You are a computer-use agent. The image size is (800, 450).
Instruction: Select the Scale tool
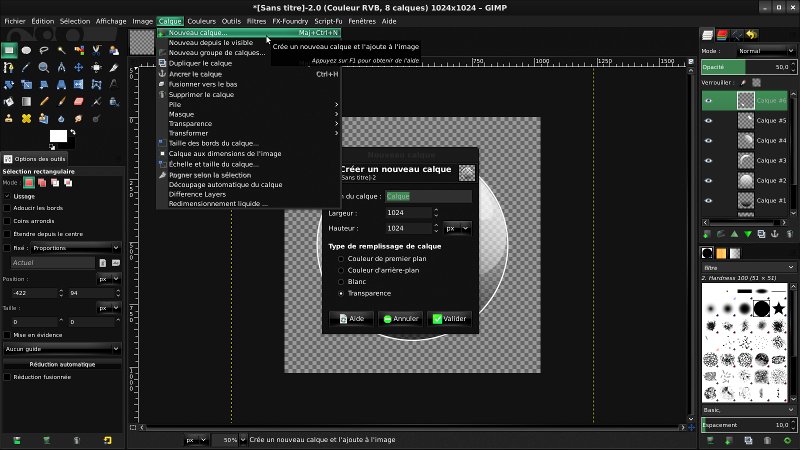[27, 85]
